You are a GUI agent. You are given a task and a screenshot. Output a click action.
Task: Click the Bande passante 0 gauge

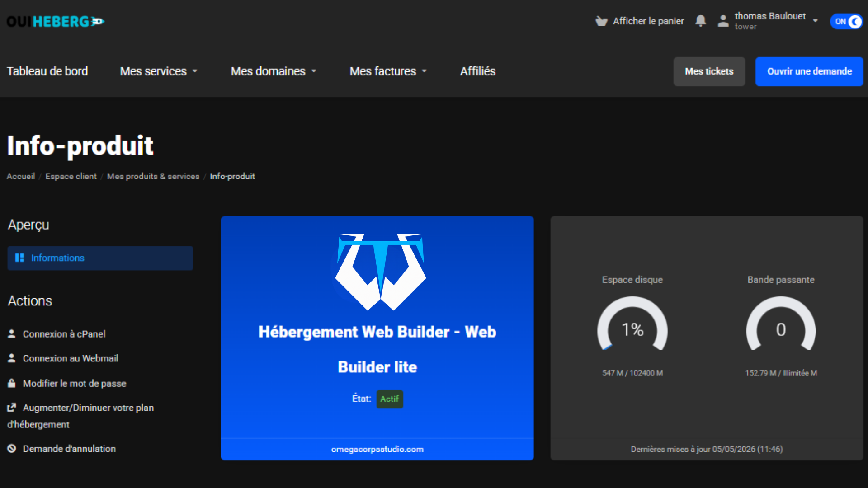point(781,324)
